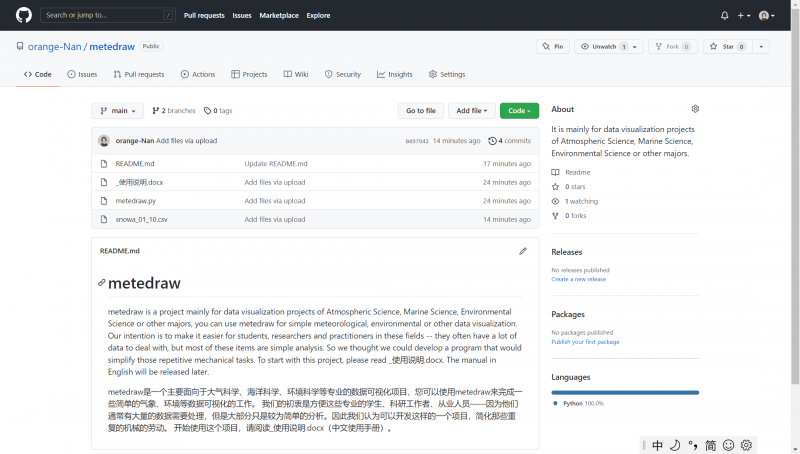The width and height of the screenshot is (800, 454).
Task: Switch to the Issues tab
Action: pyautogui.click(x=82, y=74)
